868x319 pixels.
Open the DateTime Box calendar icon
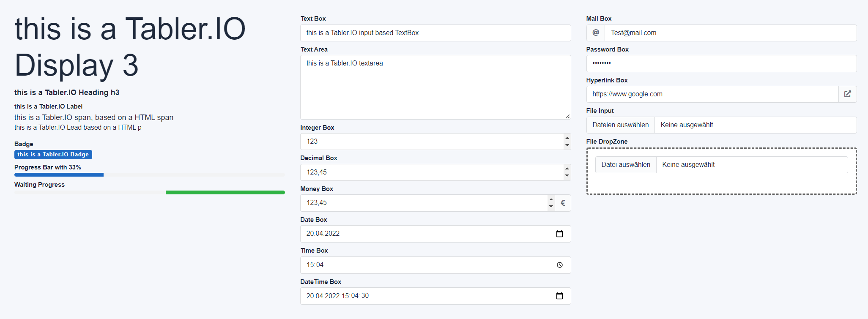click(x=559, y=296)
